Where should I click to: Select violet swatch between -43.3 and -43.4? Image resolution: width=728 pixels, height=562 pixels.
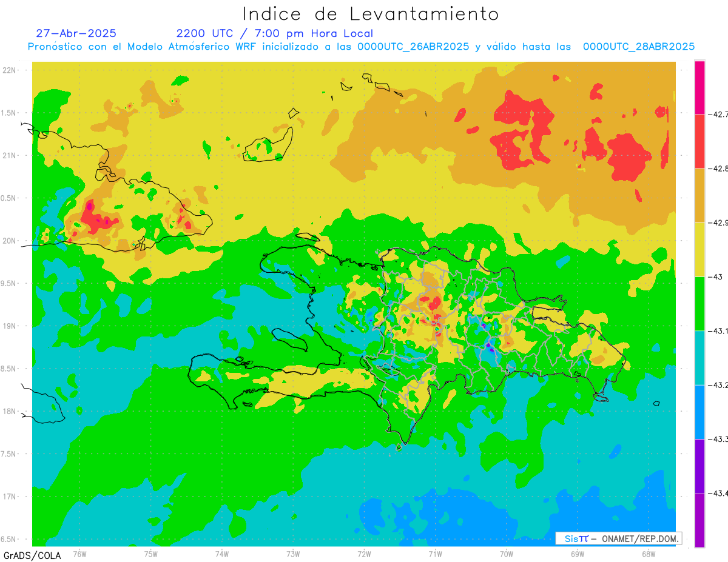tap(699, 466)
